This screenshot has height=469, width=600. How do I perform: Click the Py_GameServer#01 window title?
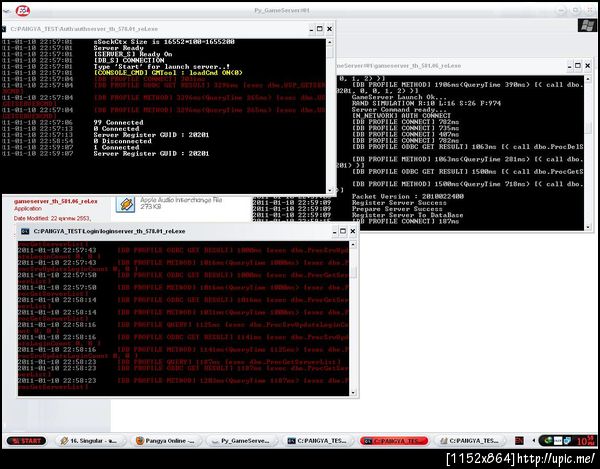tap(282, 10)
